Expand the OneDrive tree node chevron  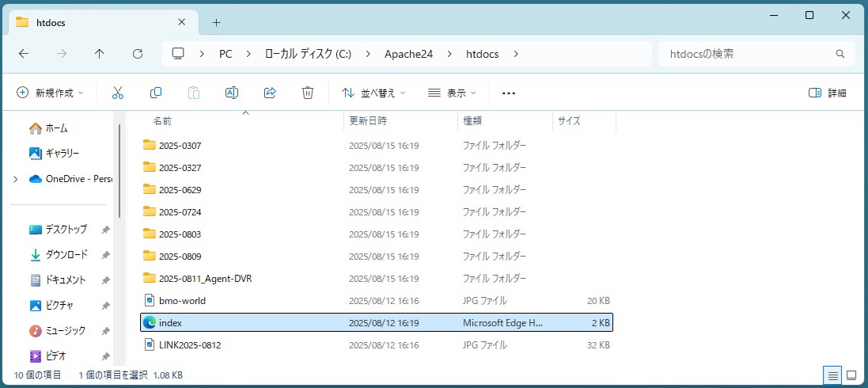(16, 179)
